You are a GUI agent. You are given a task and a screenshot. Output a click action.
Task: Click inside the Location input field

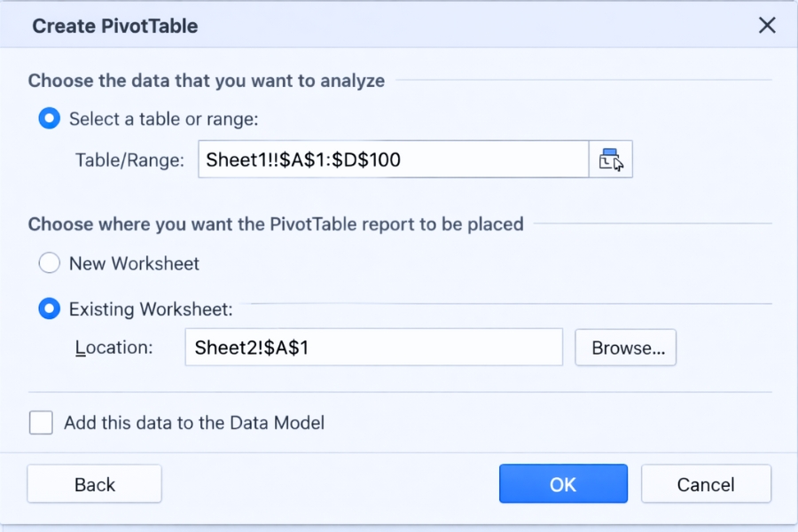tap(372, 347)
